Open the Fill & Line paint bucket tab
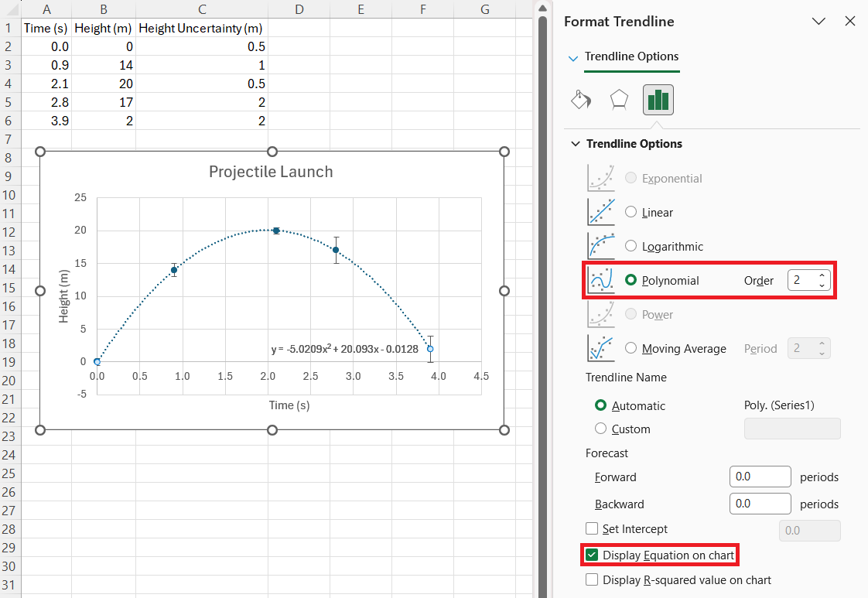 581,101
